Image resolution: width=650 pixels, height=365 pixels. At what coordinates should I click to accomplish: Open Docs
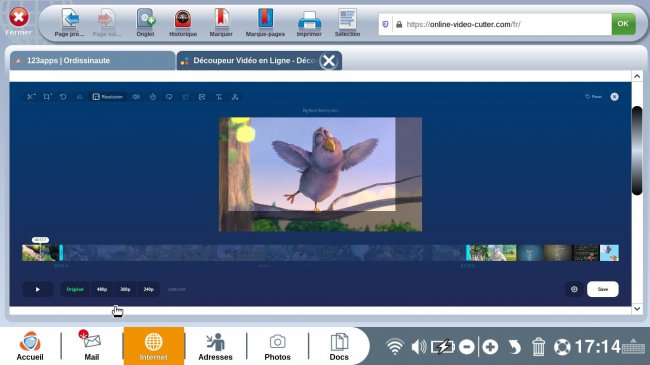click(339, 346)
